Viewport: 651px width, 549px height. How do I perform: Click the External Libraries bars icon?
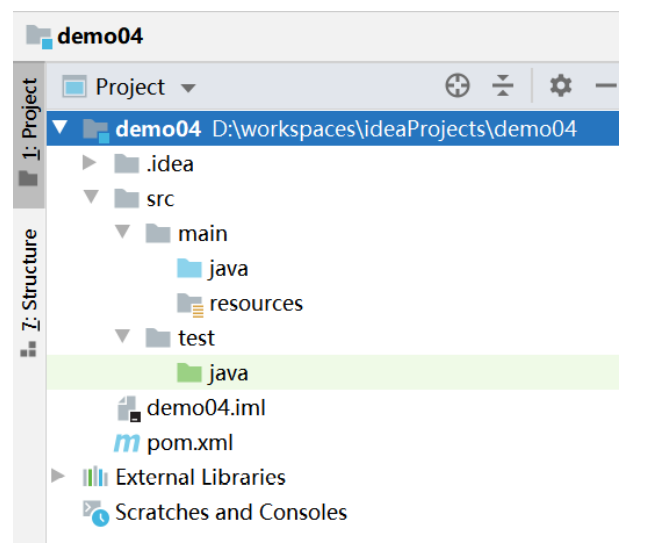(95, 476)
